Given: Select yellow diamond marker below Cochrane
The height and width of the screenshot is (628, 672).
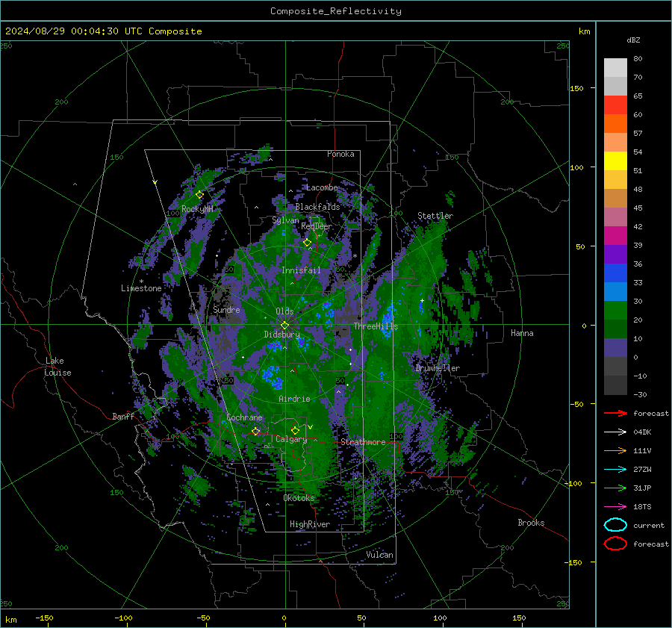Looking at the screenshot, I should click(x=256, y=431).
